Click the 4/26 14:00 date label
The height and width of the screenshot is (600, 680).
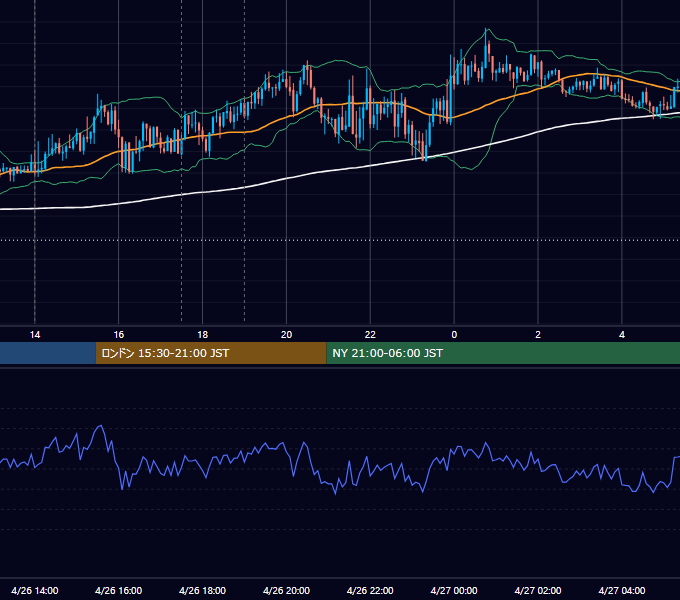click(35, 590)
